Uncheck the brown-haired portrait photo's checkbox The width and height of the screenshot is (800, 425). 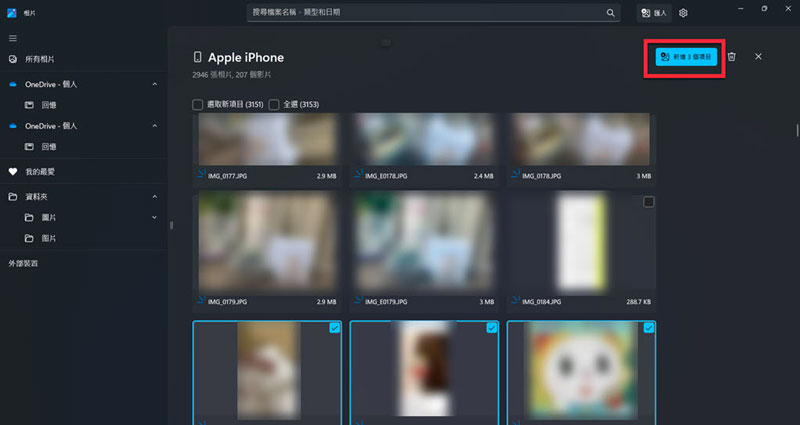491,328
